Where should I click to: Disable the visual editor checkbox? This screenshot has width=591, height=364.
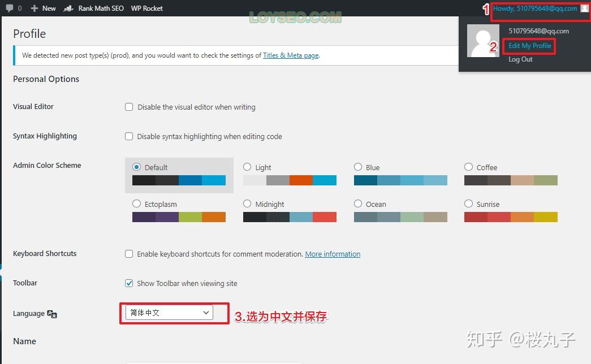(x=129, y=107)
